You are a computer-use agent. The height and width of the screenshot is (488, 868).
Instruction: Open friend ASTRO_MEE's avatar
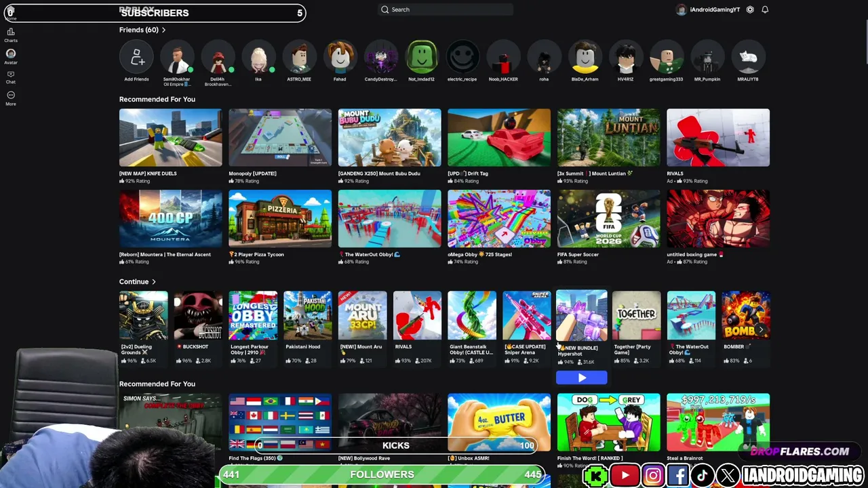pyautogui.click(x=299, y=58)
